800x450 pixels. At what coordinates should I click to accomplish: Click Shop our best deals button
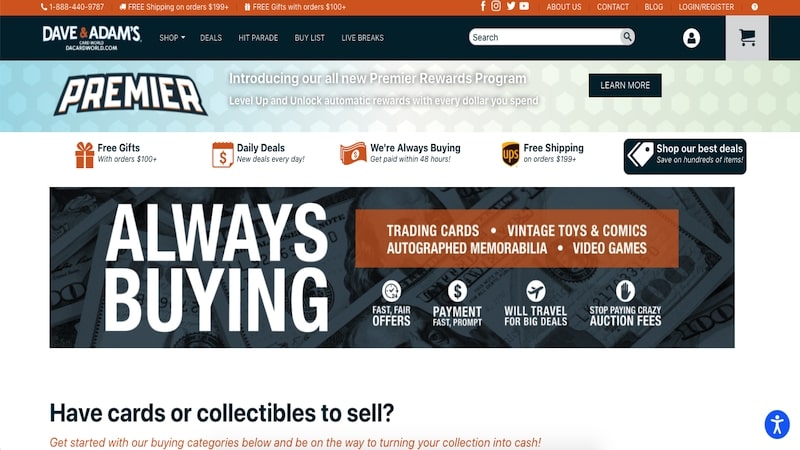[x=685, y=156]
